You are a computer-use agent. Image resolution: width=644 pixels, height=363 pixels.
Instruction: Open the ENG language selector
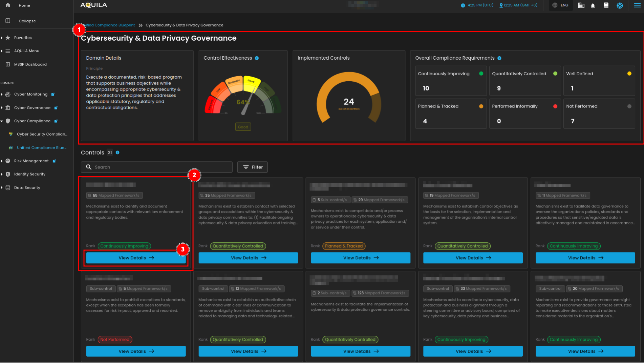click(x=561, y=5)
